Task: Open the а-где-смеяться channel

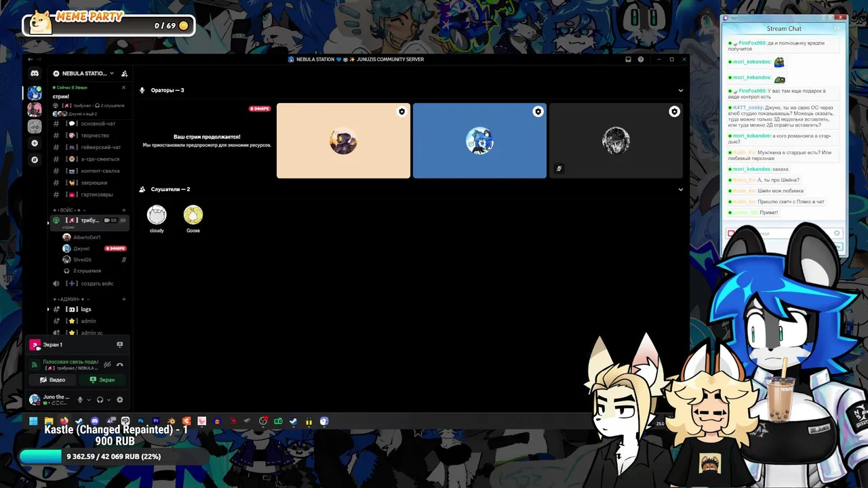Action: [90, 159]
